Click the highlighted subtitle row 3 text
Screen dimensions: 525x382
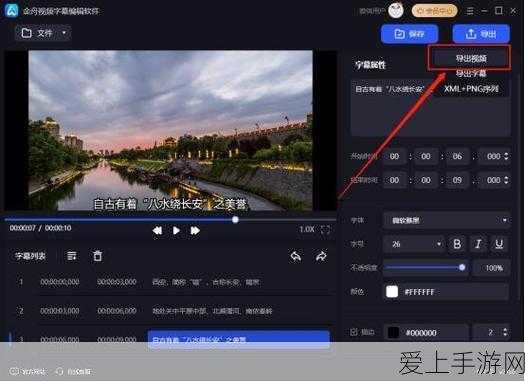[238, 339]
